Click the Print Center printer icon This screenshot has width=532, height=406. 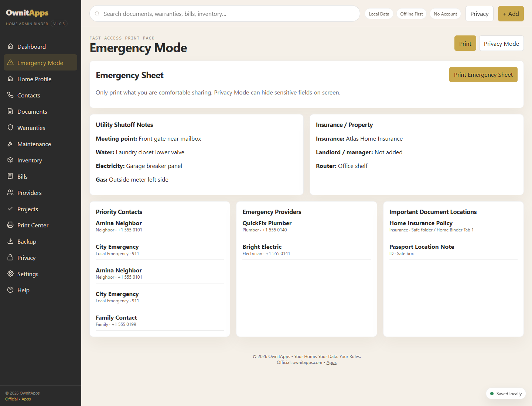(x=10, y=225)
